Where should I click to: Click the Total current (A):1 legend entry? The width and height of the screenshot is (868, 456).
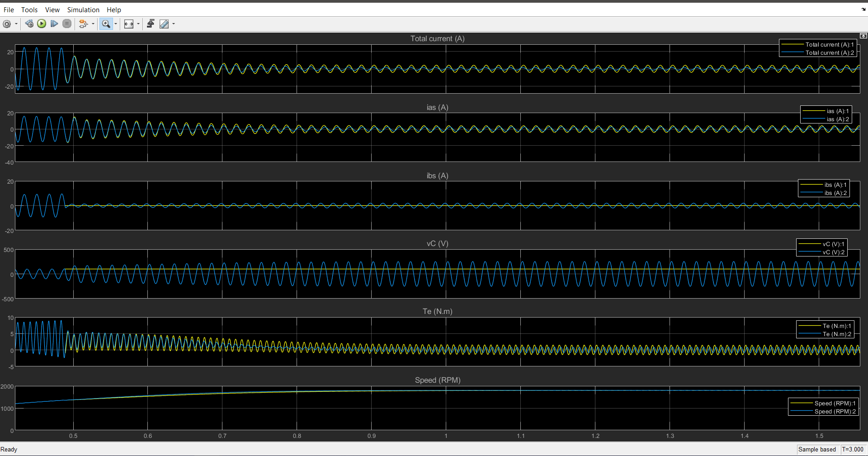click(x=829, y=44)
